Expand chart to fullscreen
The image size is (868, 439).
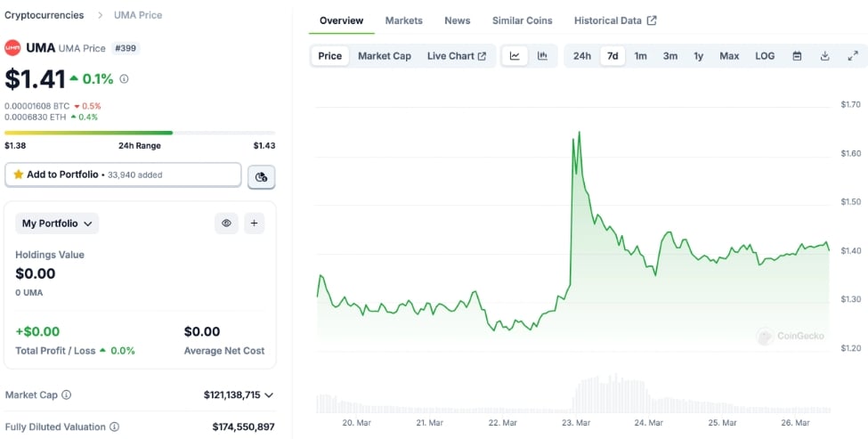pyautogui.click(x=852, y=56)
